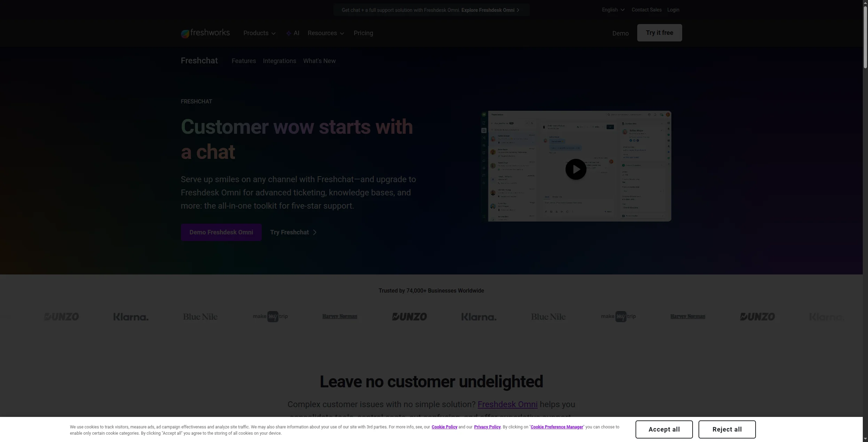Screen dimensions: 868x442
Task: Open the Products dropdown menu
Action: click(x=260, y=33)
